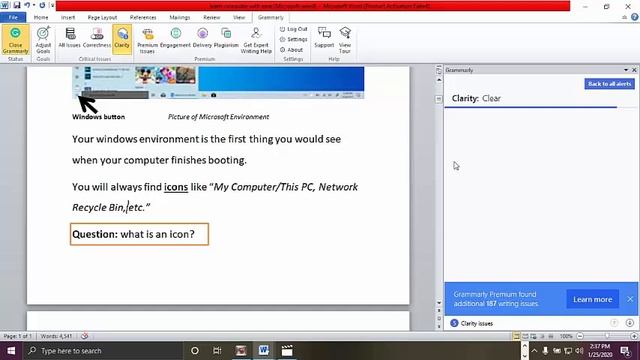Switch to the View tab

[239, 17]
